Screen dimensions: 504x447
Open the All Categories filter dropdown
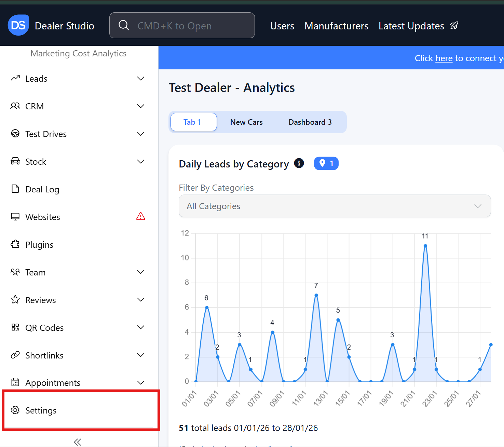point(335,206)
